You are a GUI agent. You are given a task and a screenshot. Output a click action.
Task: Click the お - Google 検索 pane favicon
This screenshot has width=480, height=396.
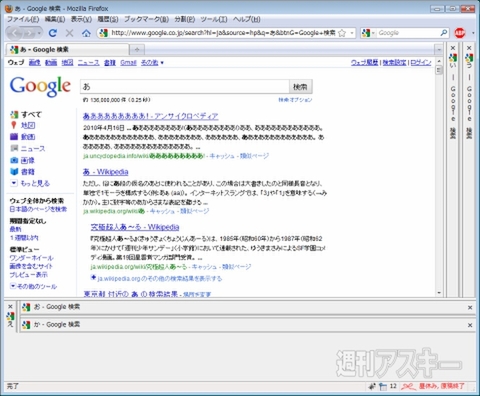(26, 307)
